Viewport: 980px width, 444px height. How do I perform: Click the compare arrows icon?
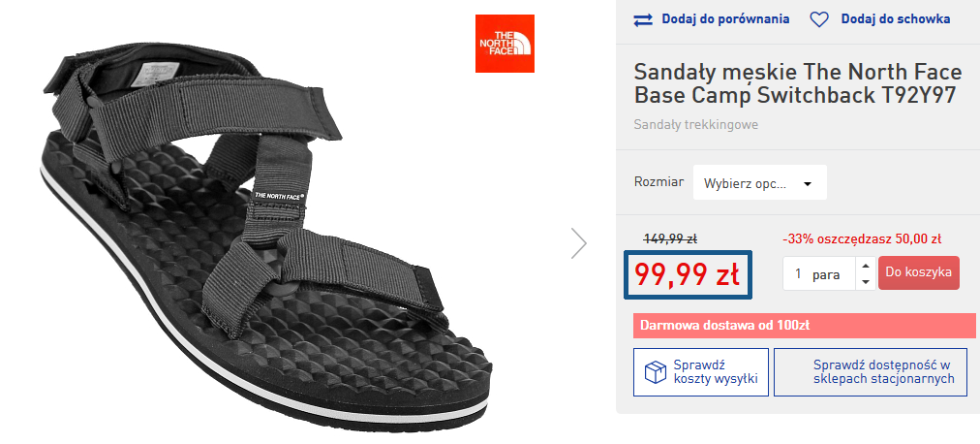(644, 18)
